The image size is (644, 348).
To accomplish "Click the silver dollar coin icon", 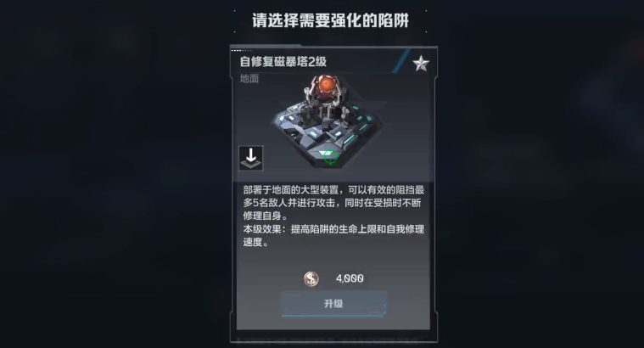I will (311, 278).
